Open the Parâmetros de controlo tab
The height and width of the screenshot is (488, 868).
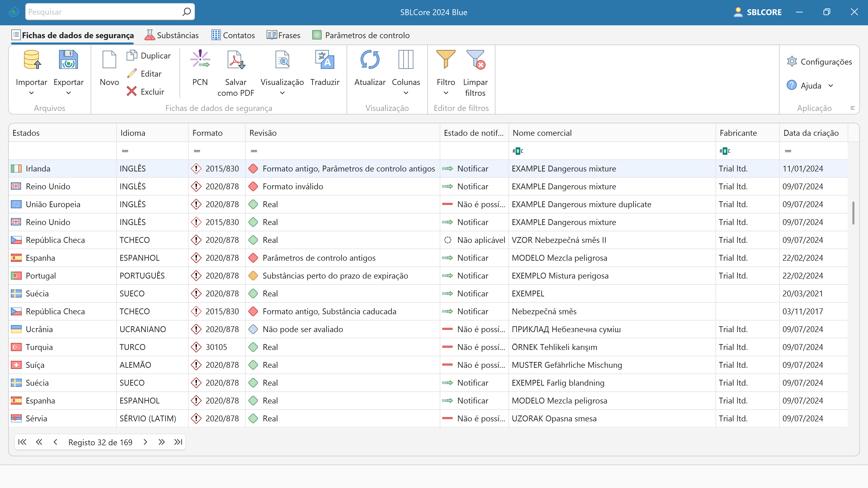pos(361,35)
